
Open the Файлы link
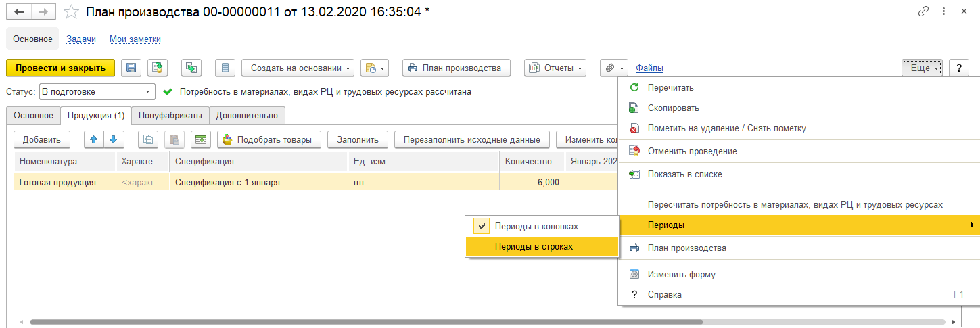pos(649,68)
